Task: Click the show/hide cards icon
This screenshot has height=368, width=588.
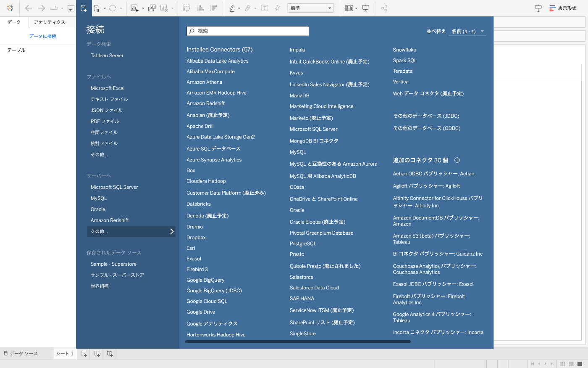Action: [x=349, y=8]
